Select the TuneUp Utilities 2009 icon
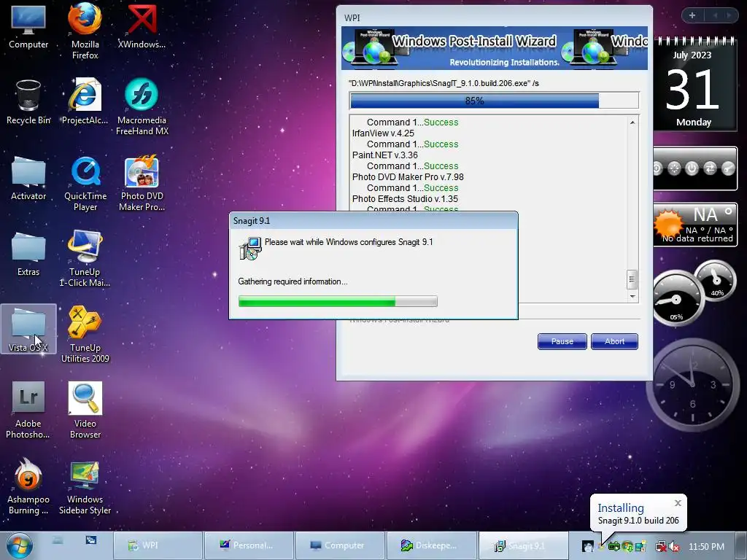Viewport: 747px width, 560px height. 85,334
